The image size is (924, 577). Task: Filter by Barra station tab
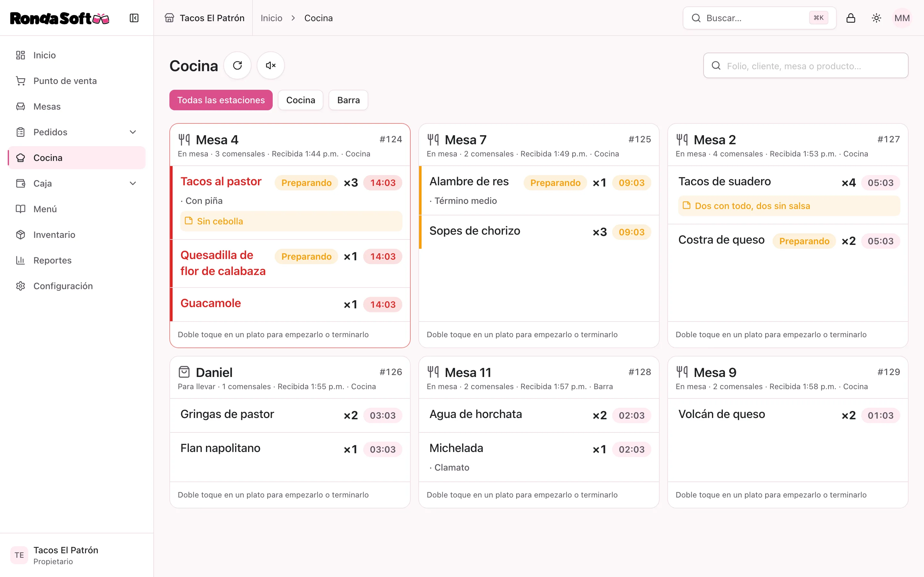(x=348, y=100)
